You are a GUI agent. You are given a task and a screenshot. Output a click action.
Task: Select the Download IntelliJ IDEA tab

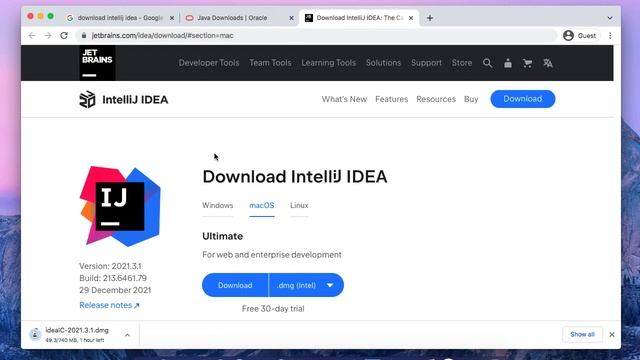[359, 18]
